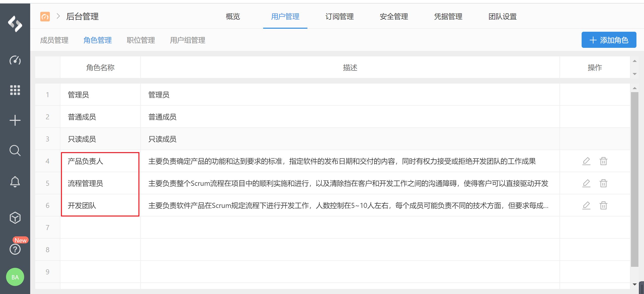Click the table vertical scrollbar
644x294 pixels.
tap(634, 179)
